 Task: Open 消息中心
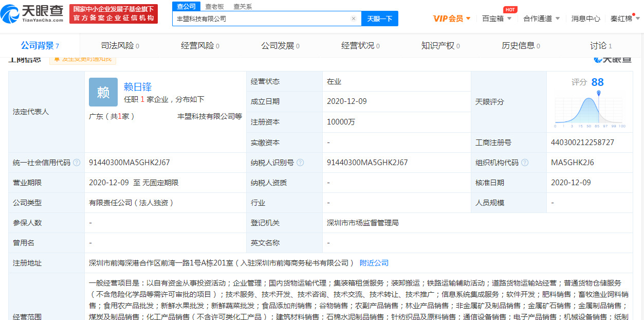pos(585,19)
